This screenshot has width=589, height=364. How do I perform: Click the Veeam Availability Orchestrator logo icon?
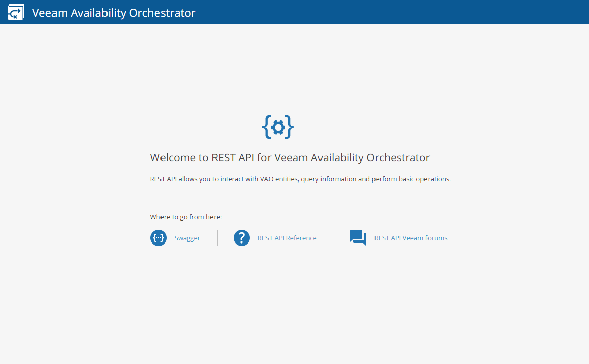(16, 12)
